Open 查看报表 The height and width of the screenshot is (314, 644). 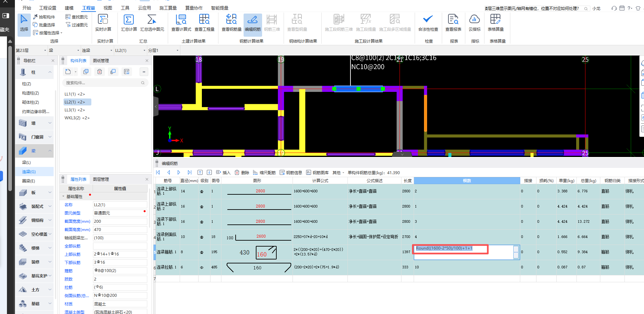(453, 23)
